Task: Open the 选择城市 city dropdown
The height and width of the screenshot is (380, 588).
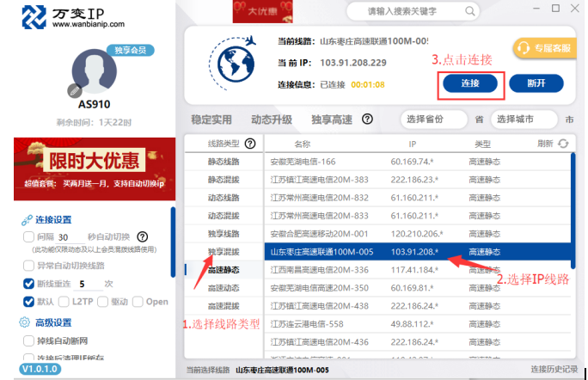Action: (x=524, y=120)
